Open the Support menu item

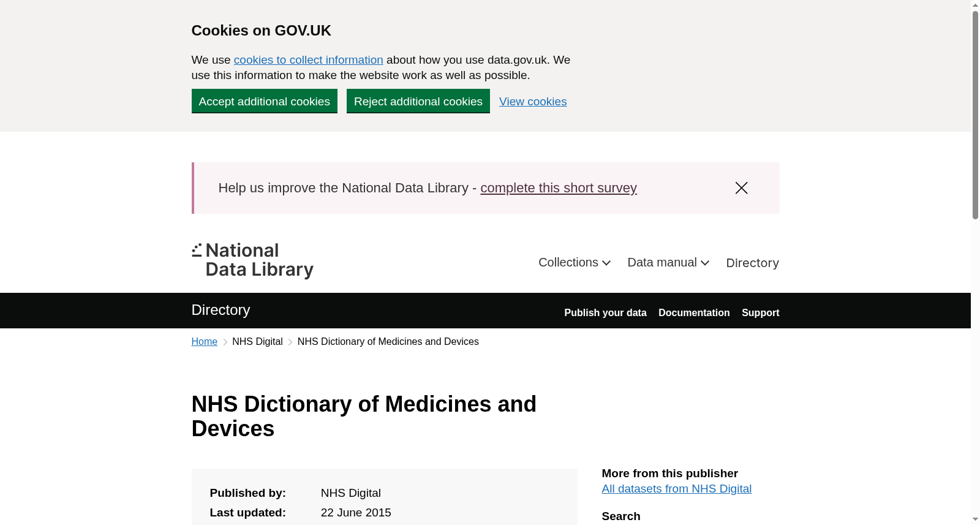click(x=760, y=312)
